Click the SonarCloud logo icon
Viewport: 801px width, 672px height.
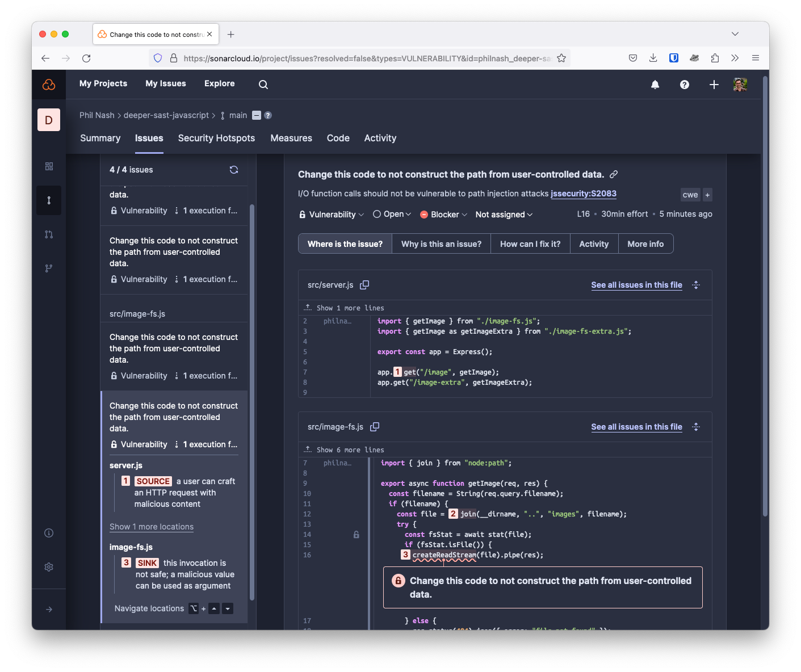(x=49, y=85)
